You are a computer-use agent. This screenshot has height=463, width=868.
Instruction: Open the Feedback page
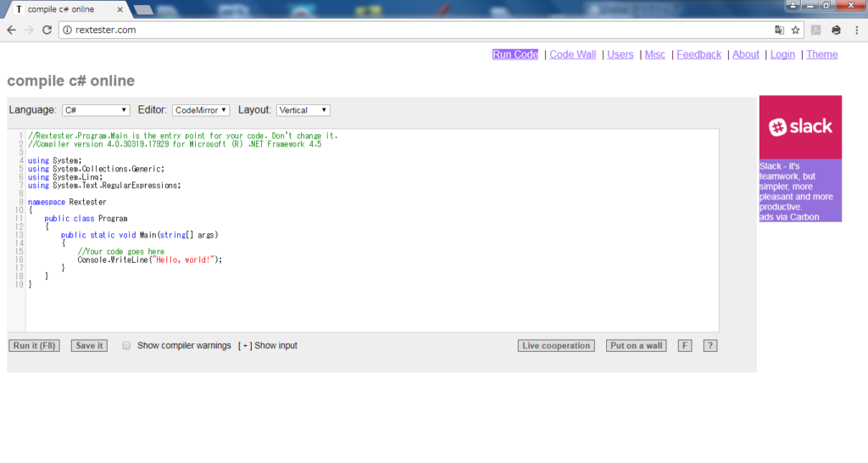(698, 54)
